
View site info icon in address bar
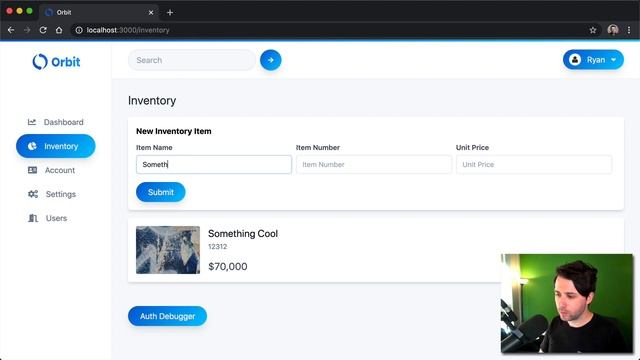[x=79, y=30]
